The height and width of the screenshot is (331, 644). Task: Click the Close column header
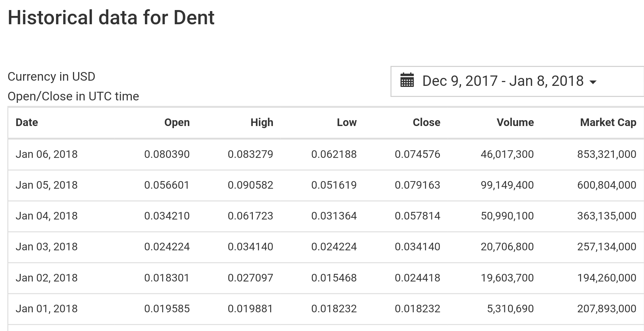[426, 122]
